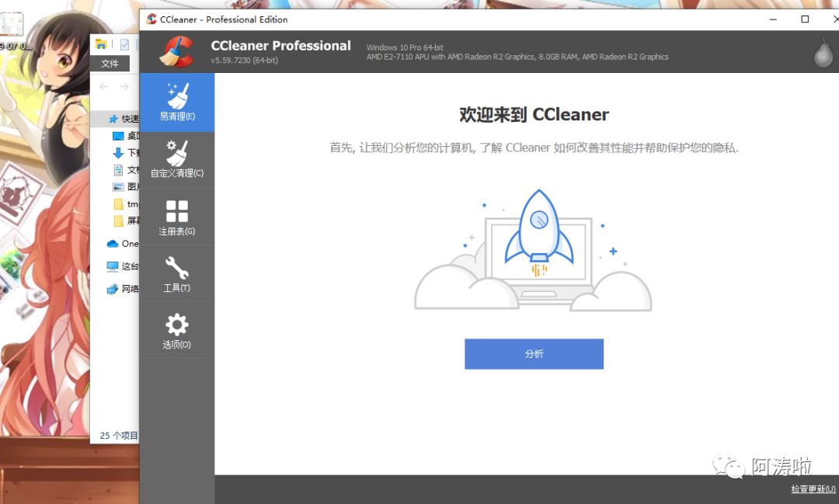
Task: Click the pear icon in header corner
Action: [823, 53]
